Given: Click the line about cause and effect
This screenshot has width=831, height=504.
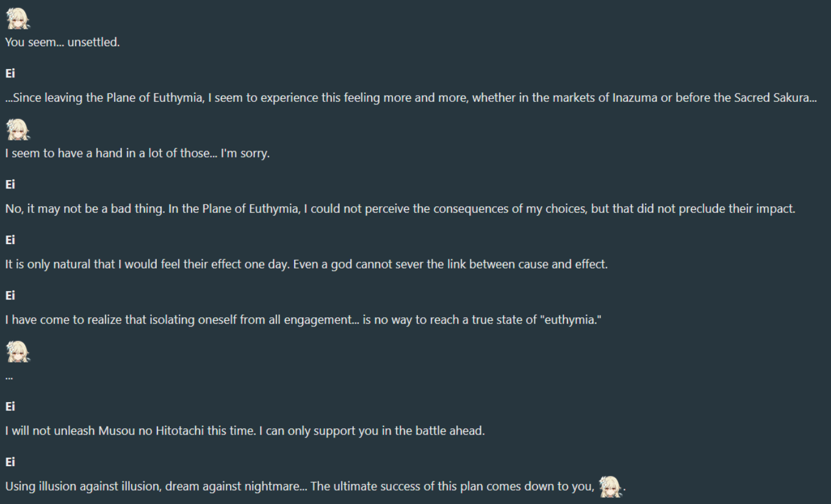Looking at the screenshot, I should (x=306, y=264).
